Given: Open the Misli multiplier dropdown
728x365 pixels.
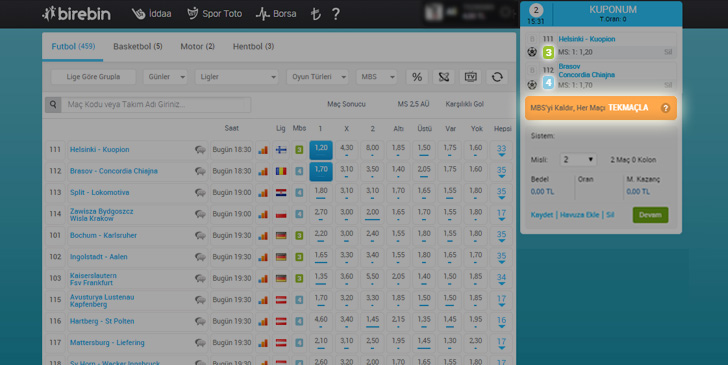Looking at the screenshot, I should pos(578,160).
